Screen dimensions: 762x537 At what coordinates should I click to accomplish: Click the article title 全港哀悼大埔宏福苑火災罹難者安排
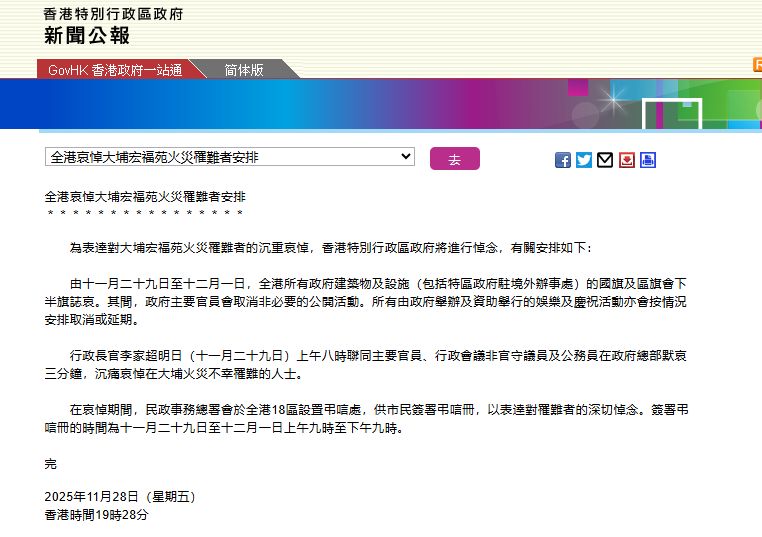pos(145,197)
